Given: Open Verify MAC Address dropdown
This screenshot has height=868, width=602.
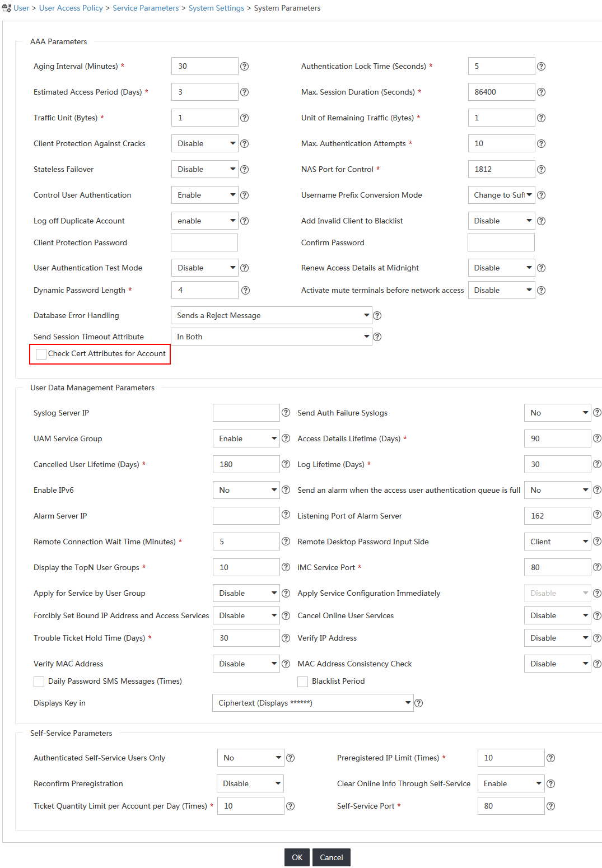Looking at the screenshot, I should click(x=246, y=664).
